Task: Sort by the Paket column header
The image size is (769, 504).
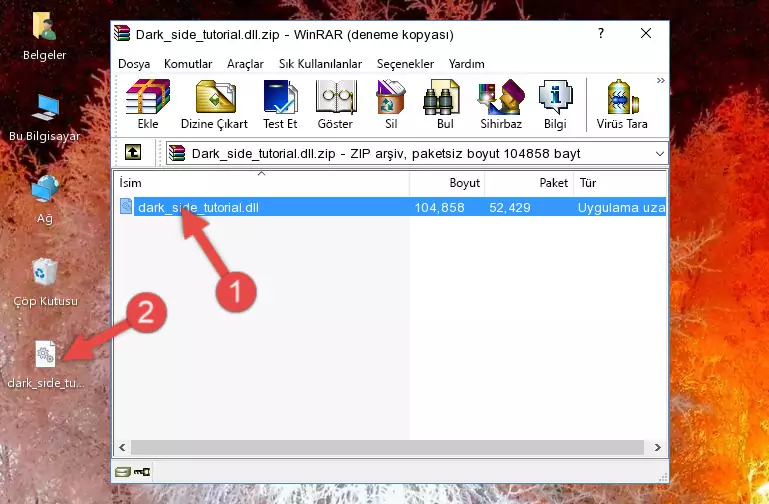Action: click(529, 183)
